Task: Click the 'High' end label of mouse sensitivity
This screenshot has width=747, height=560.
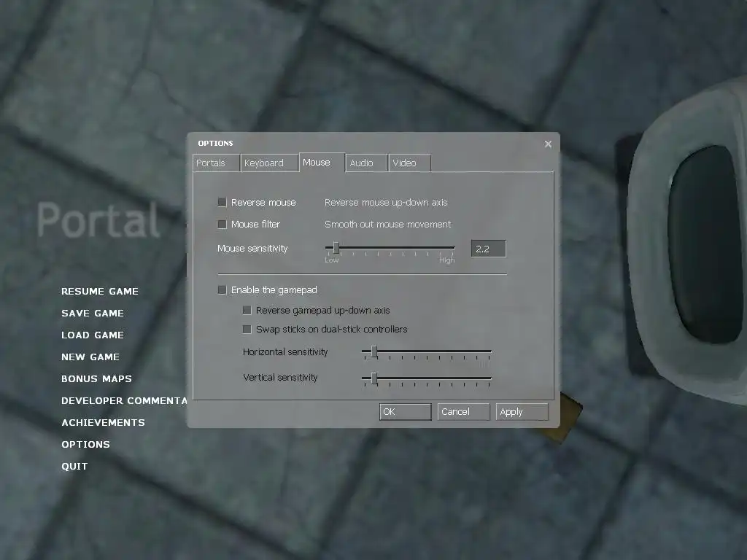Action: pyautogui.click(x=447, y=260)
